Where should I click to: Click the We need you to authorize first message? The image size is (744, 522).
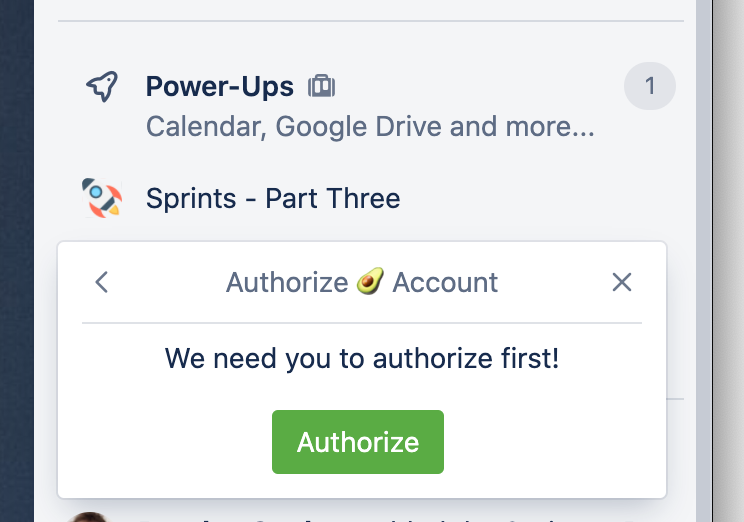[362, 358]
